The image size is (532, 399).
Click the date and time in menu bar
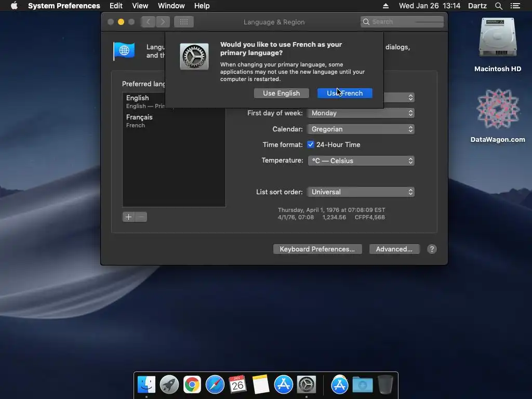430,6
